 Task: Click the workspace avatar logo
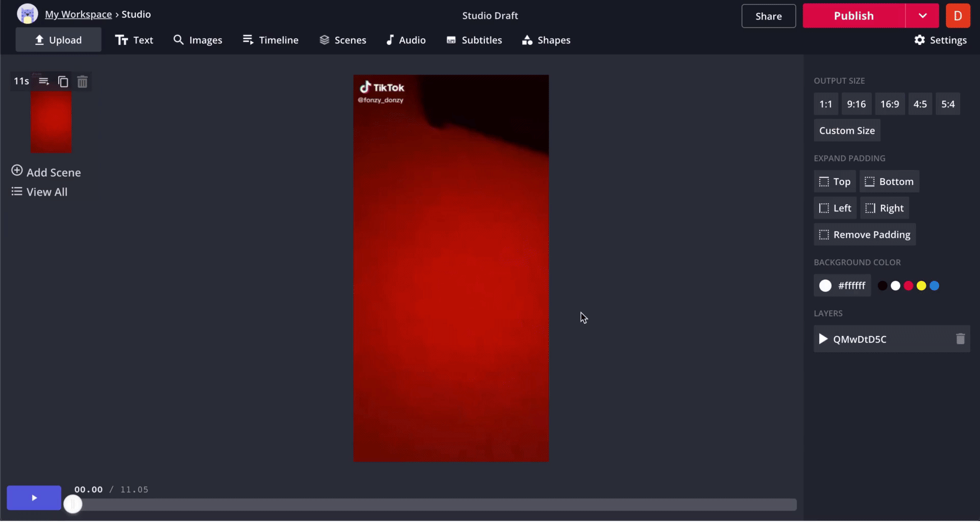pyautogui.click(x=28, y=14)
